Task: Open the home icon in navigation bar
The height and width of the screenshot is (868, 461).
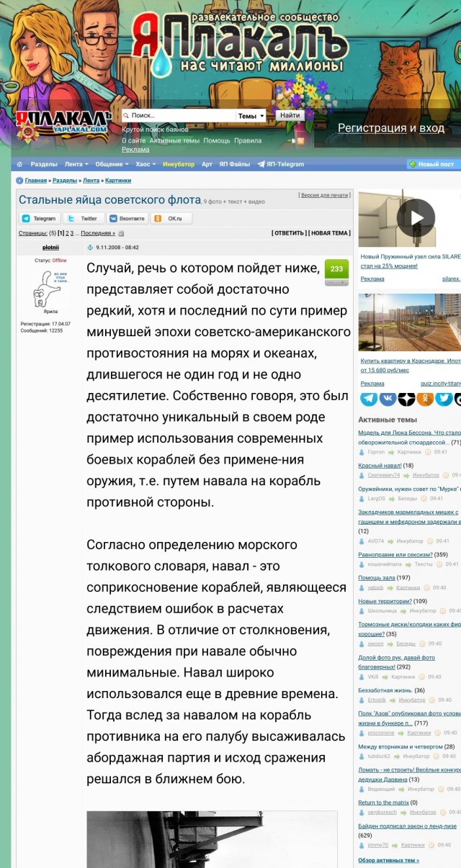Action: (19, 164)
